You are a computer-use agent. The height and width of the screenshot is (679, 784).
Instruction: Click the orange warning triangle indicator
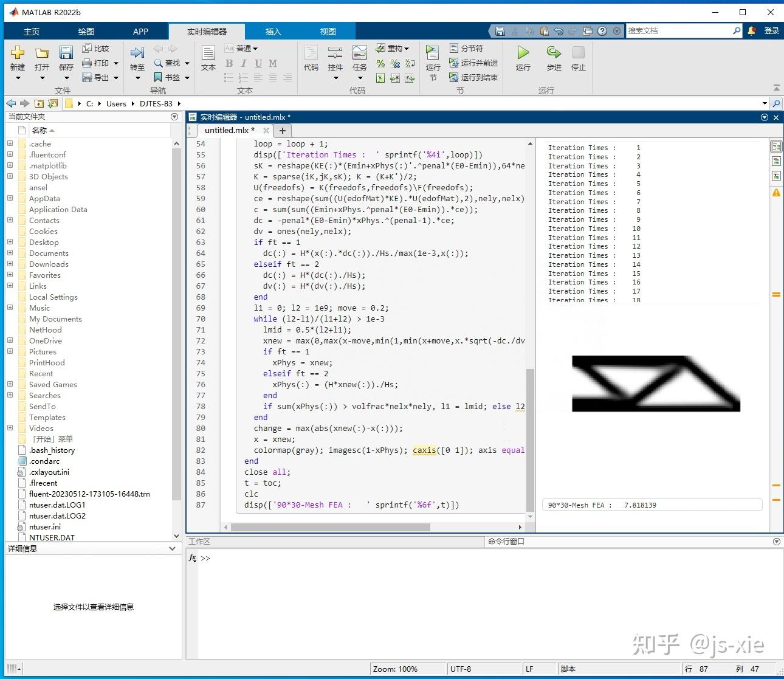click(776, 193)
